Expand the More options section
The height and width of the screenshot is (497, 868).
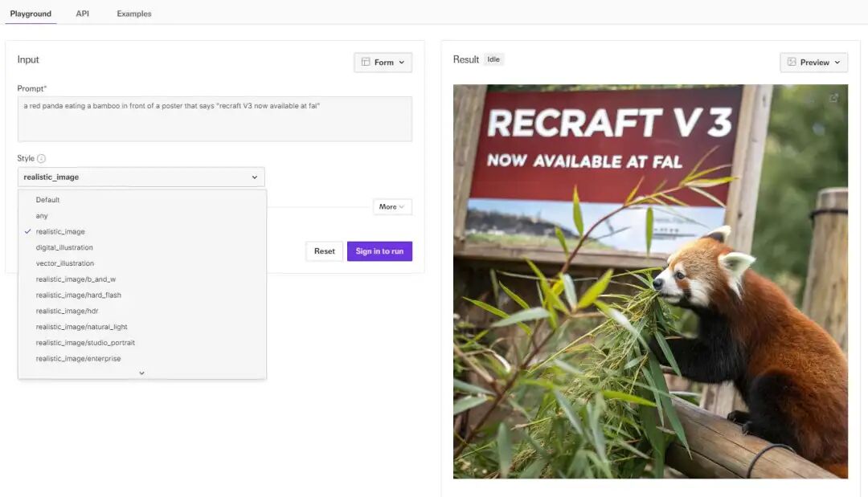392,207
